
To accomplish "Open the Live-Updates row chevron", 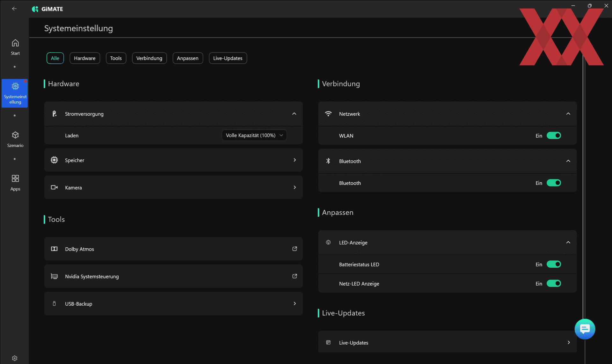I will click(x=569, y=343).
